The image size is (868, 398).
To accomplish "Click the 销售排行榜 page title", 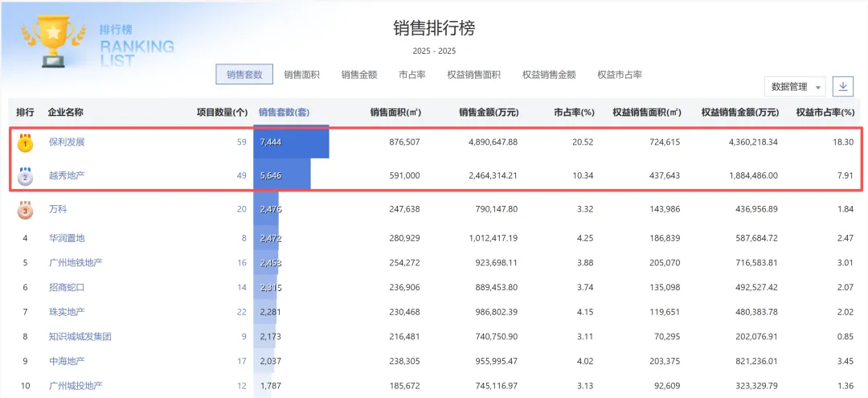I will pyautogui.click(x=434, y=28).
